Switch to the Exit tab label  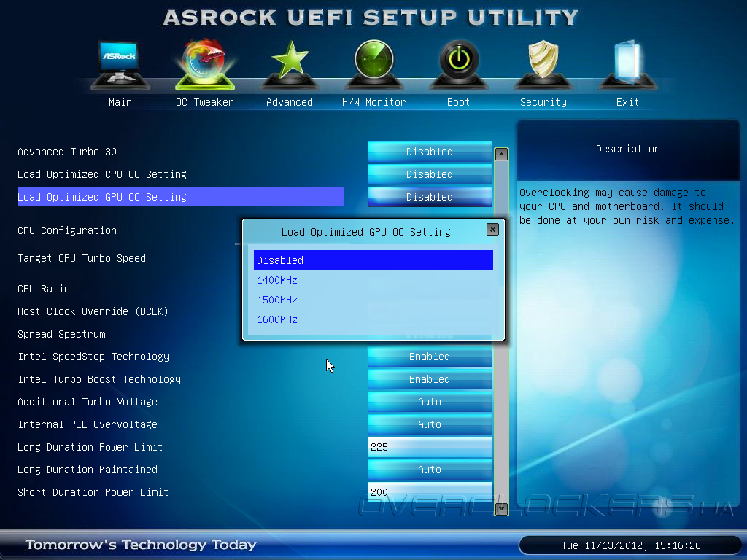627,102
